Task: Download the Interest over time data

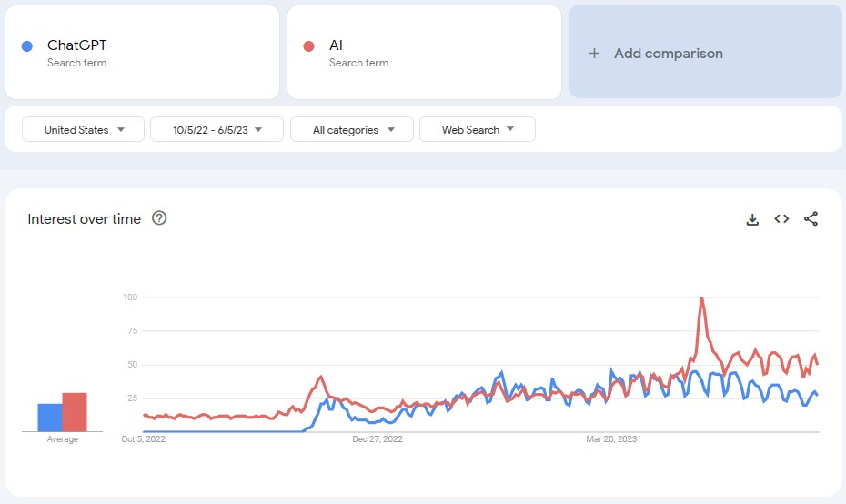Action: click(x=752, y=219)
